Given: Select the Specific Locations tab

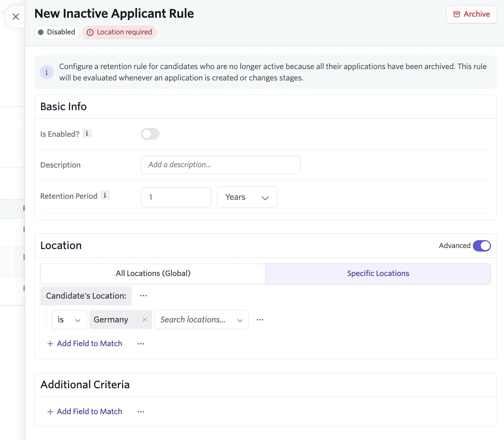Looking at the screenshot, I should coord(378,273).
